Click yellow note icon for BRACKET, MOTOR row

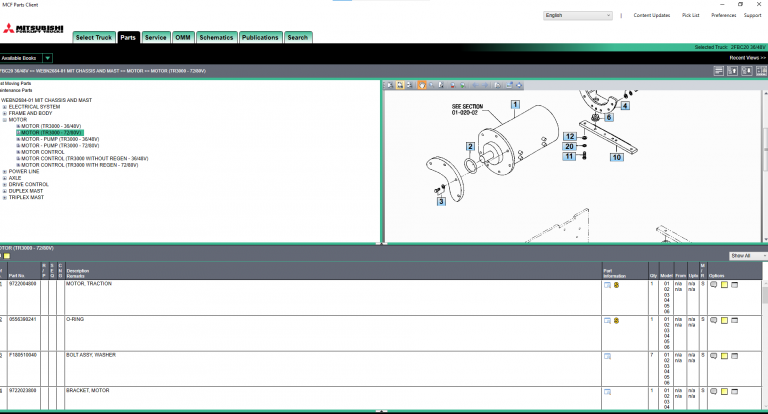point(724,392)
